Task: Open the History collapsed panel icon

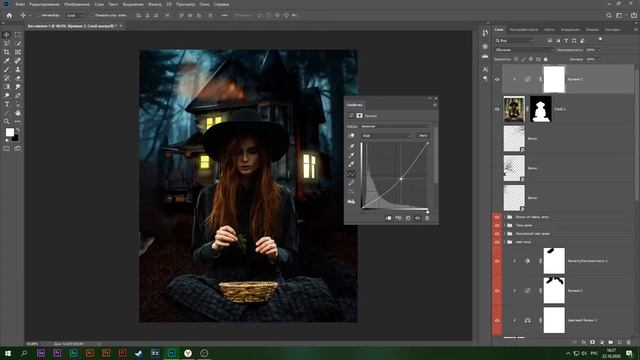Action: click(x=485, y=33)
